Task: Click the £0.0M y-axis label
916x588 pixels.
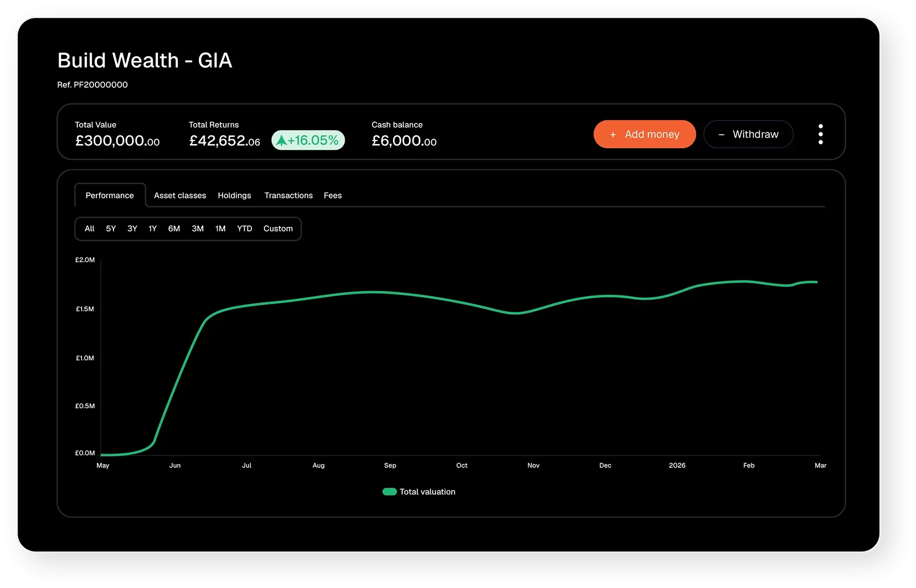Action: pyautogui.click(x=85, y=453)
